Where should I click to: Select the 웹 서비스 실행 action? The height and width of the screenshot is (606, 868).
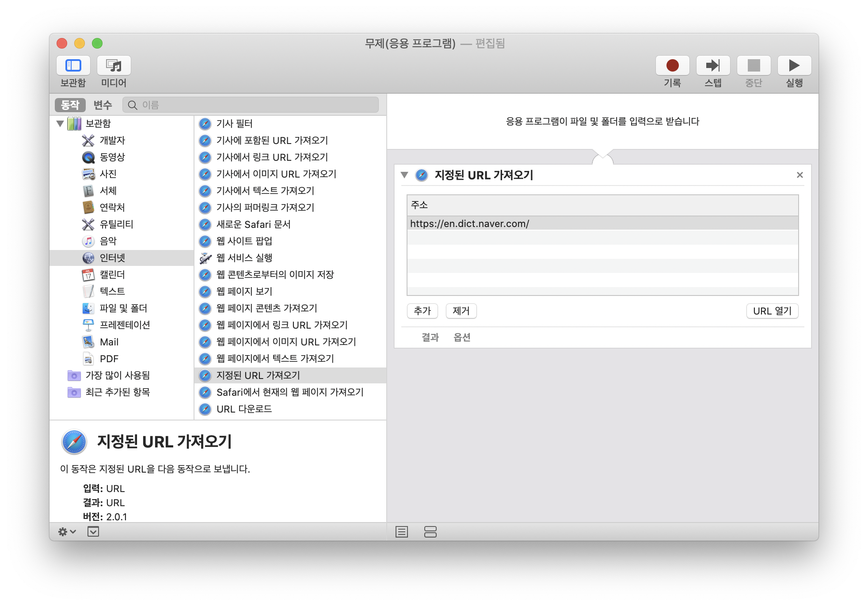244,258
